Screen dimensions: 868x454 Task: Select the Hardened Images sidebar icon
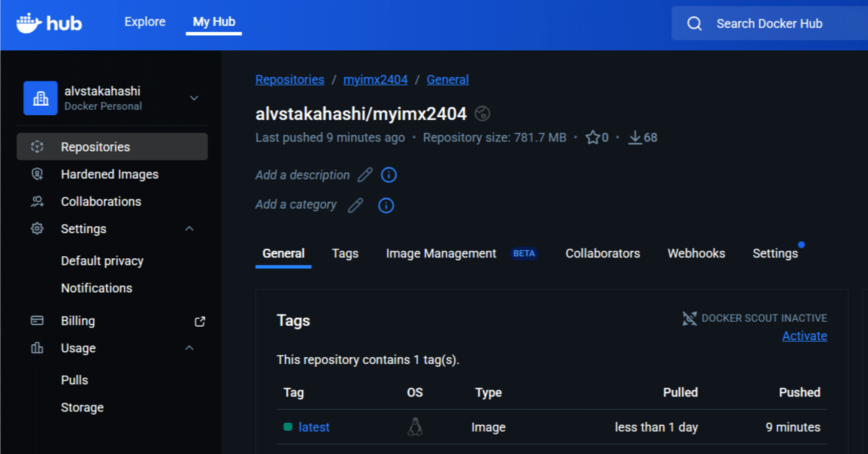tap(37, 174)
